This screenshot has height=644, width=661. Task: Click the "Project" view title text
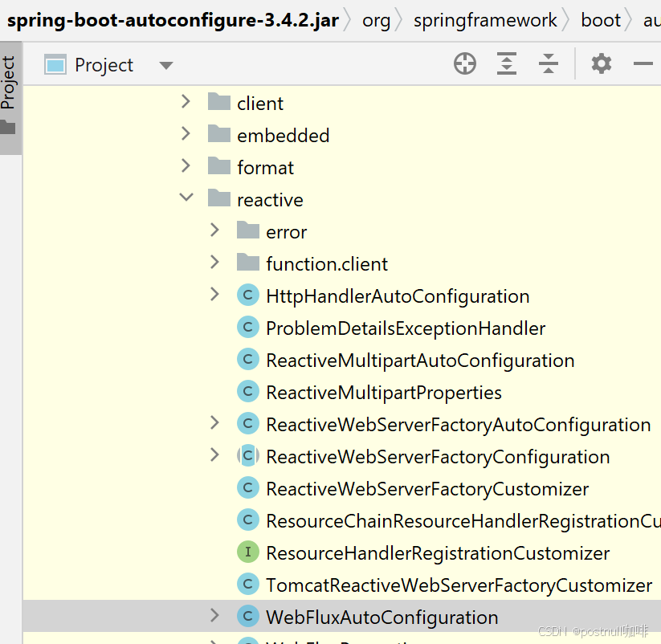coord(104,65)
